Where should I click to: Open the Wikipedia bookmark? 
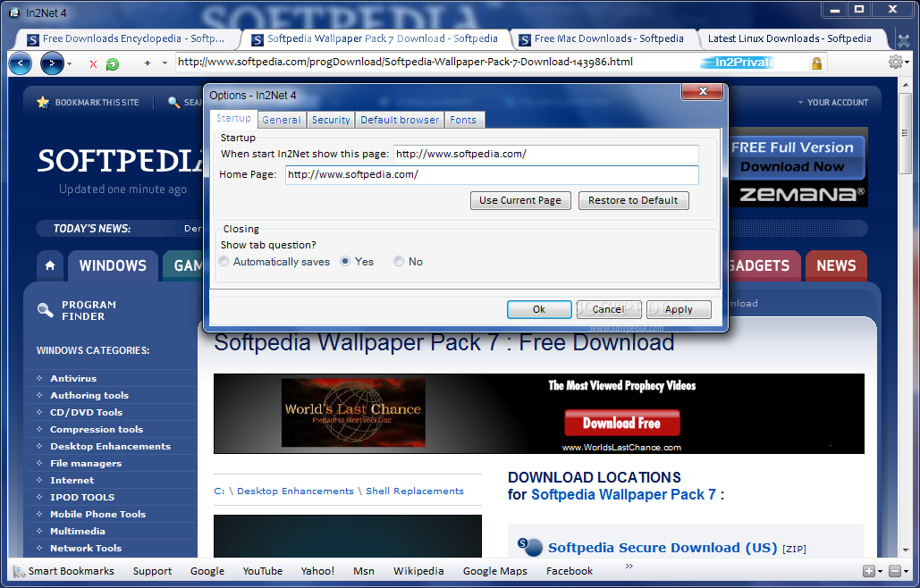pos(418,571)
